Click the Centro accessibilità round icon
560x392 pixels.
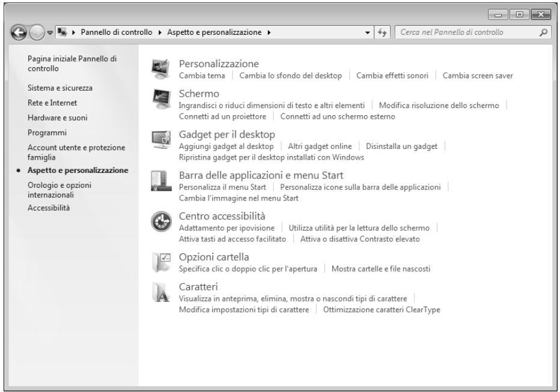click(162, 222)
